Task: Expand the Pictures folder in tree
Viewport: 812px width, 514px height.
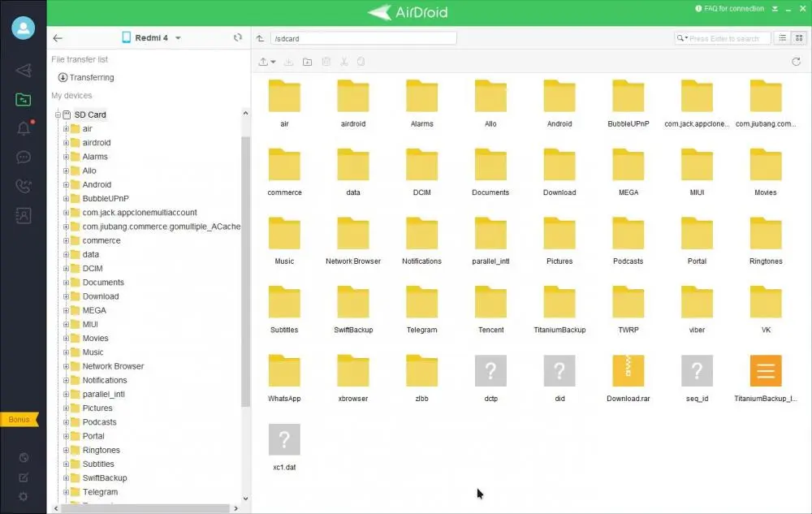Action: [x=67, y=408]
